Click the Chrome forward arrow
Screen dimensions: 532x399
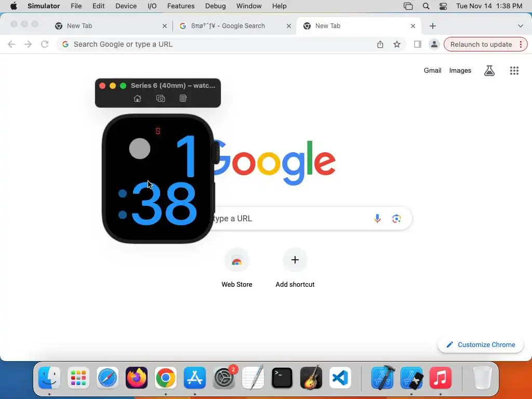tap(28, 44)
